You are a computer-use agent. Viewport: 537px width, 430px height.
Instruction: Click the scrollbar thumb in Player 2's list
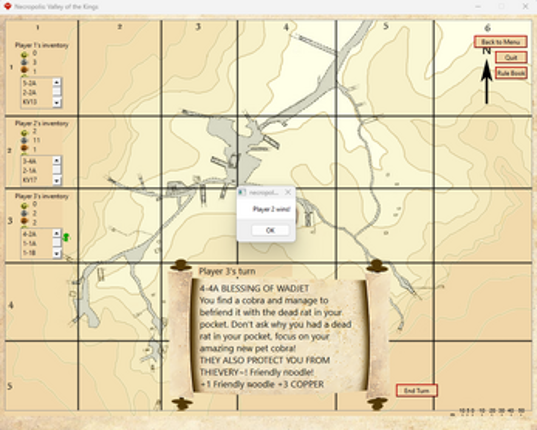coord(57,169)
